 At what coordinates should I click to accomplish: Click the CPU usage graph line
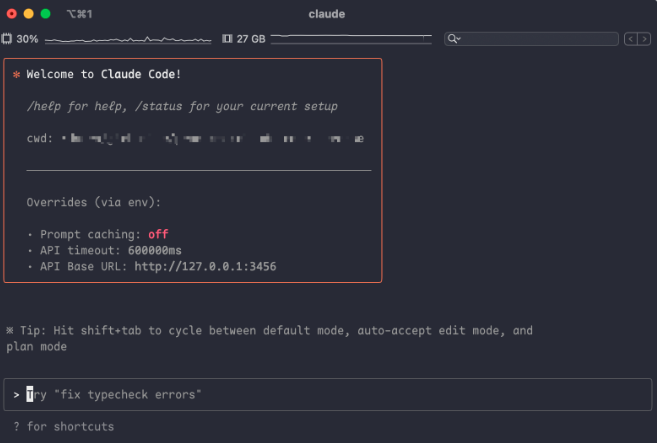pos(128,40)
